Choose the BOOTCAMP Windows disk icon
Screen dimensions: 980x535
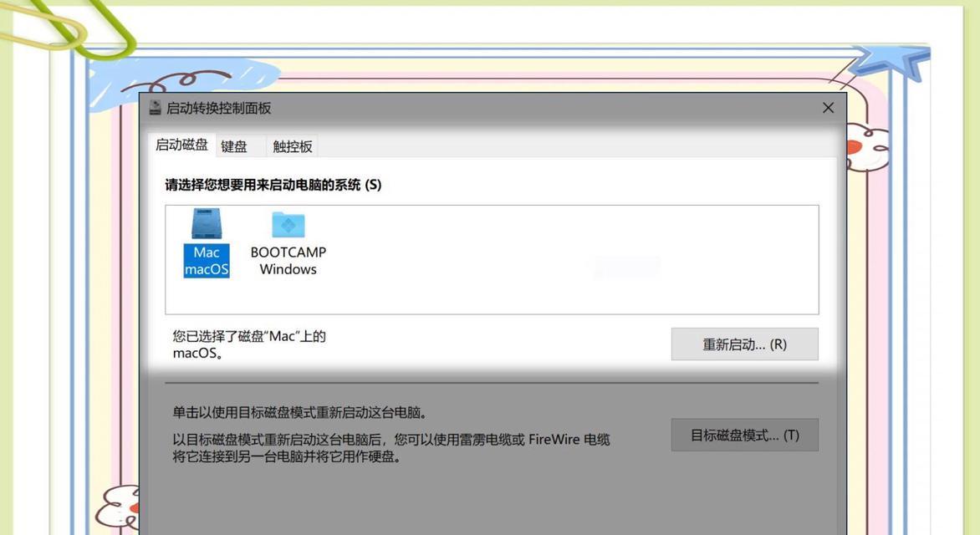[288, 244]
